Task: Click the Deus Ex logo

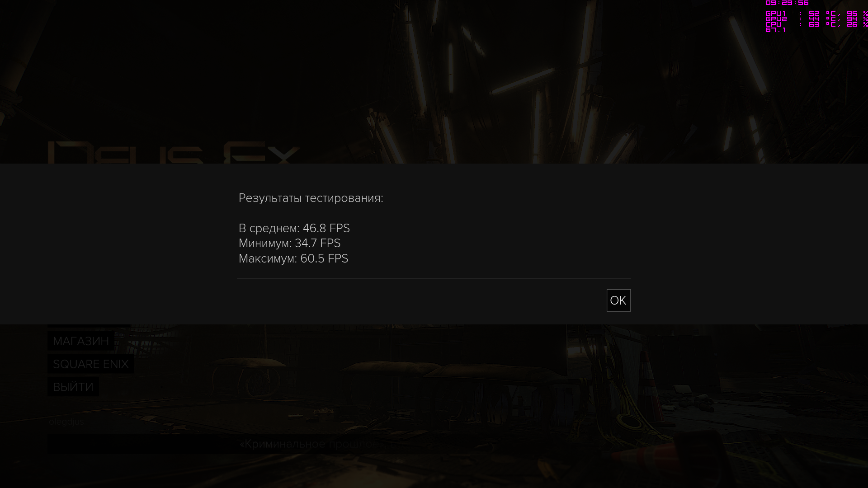Action: (x=174, y=153)
